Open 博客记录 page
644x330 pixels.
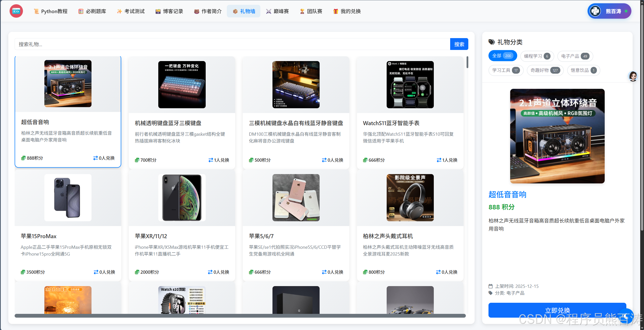(169, 11)
